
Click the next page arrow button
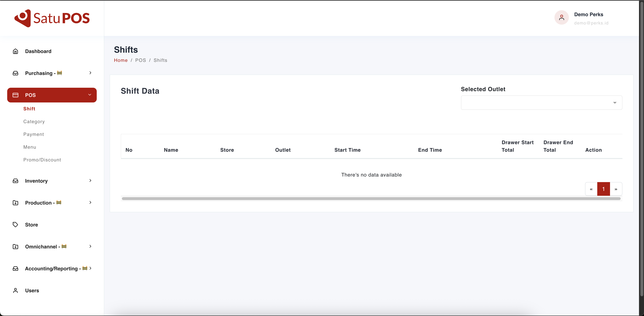[616, 189]
